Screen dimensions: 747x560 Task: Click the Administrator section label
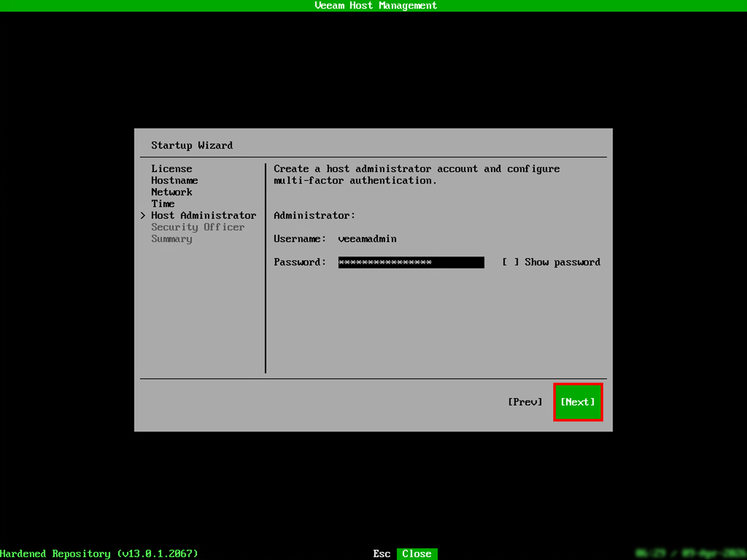click(x=314, y=215)
